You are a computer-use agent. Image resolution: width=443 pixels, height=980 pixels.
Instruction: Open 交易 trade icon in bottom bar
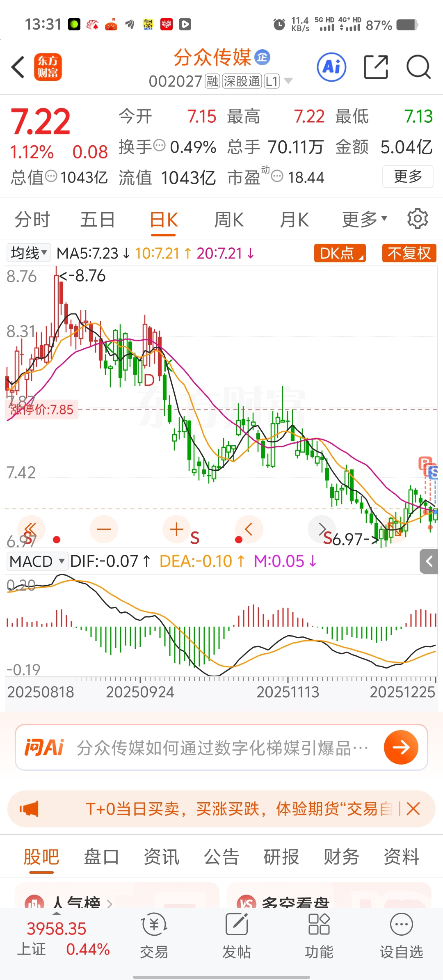(x=154, y=936)
